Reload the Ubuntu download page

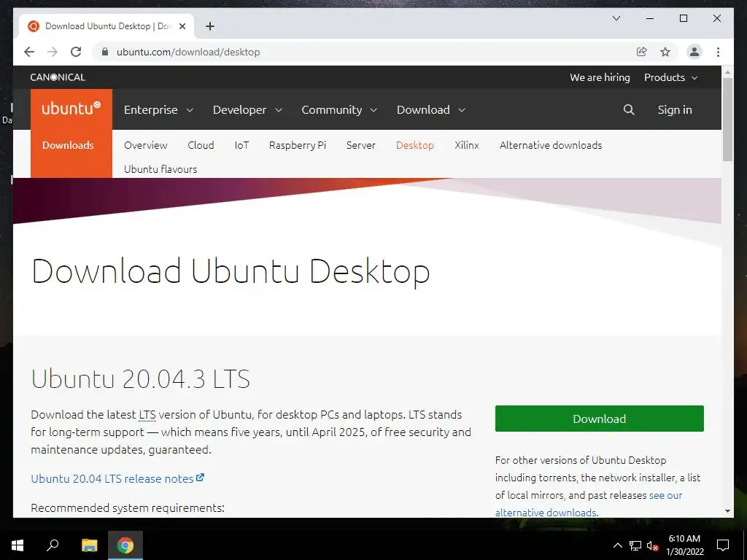pos(76,52)
